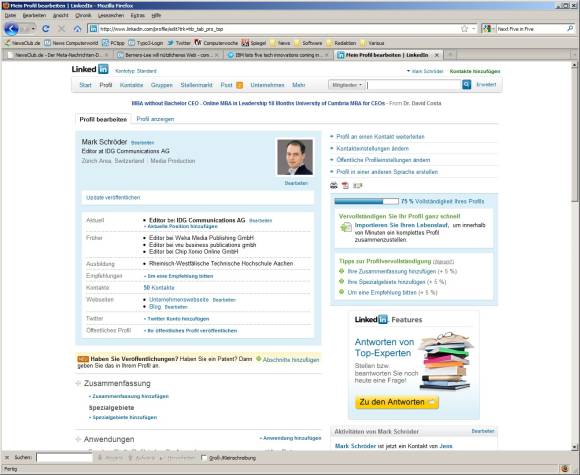This screenshot has width=580, height=475.
Task: Click the stop loading X icon
Action: 61,28
